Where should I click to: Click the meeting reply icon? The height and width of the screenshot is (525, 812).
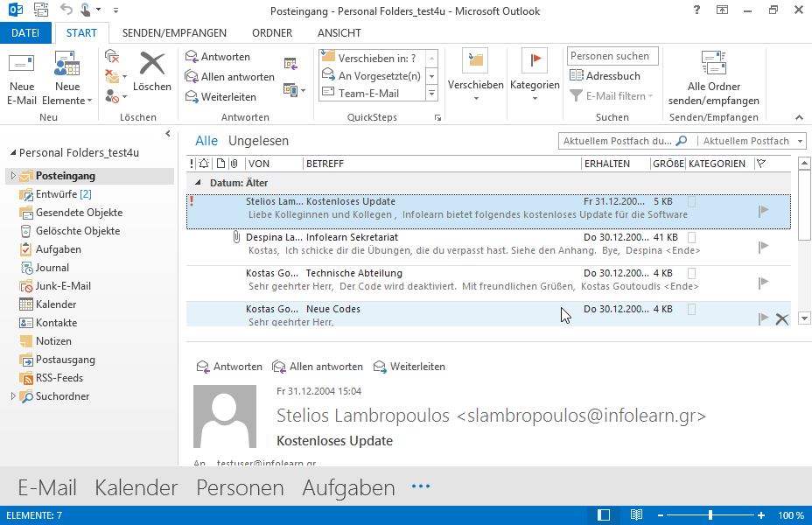[290, 64]
